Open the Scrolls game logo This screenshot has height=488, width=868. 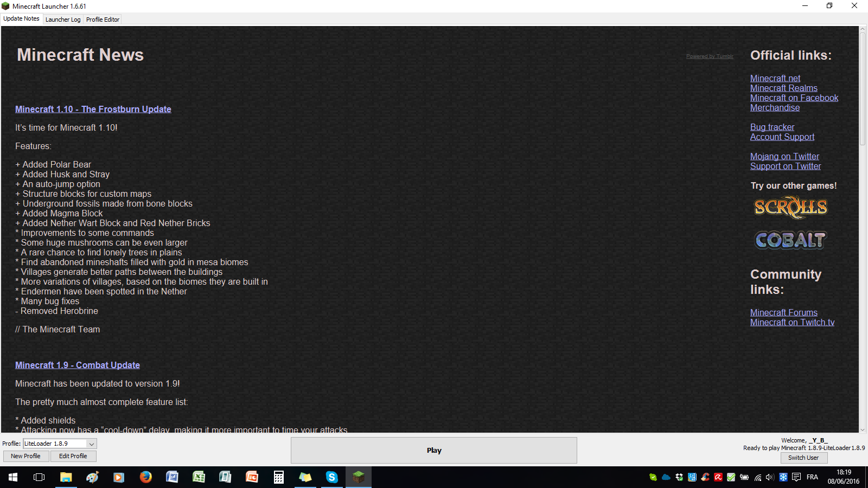pos(790,207)
